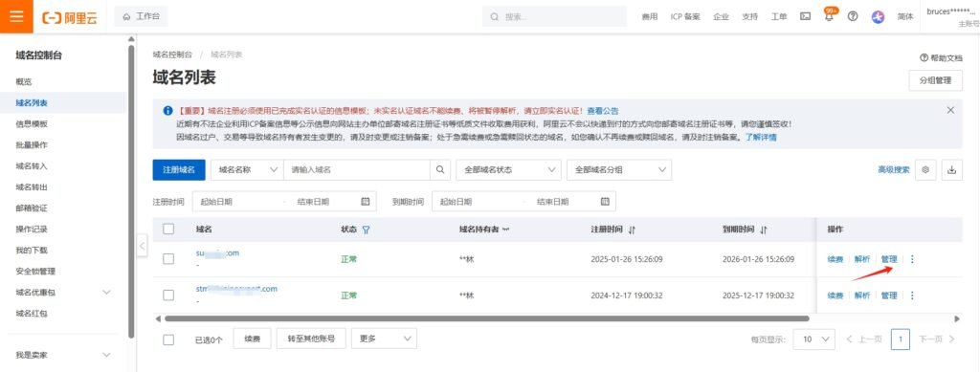The width and height of the screenshot is (980, 372).
Task: Open calendar for 注册时间 range
Action: click(x=367, y=202)
